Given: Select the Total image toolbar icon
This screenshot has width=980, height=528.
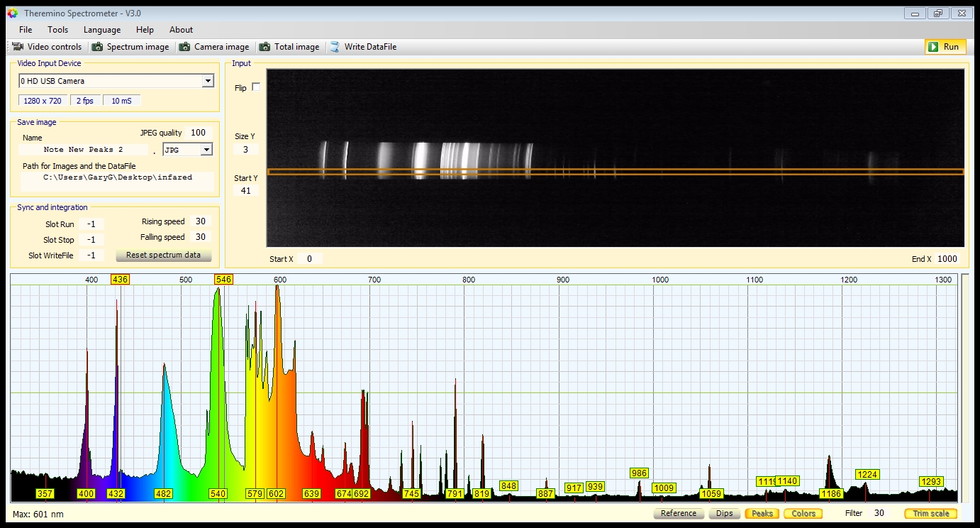Looking at the screenshot, I should 265,47.
